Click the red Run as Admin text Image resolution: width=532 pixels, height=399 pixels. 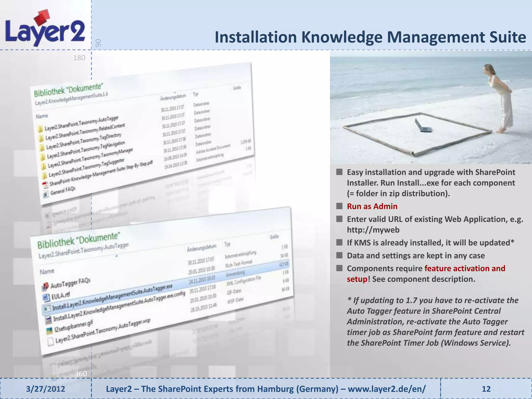372,206
